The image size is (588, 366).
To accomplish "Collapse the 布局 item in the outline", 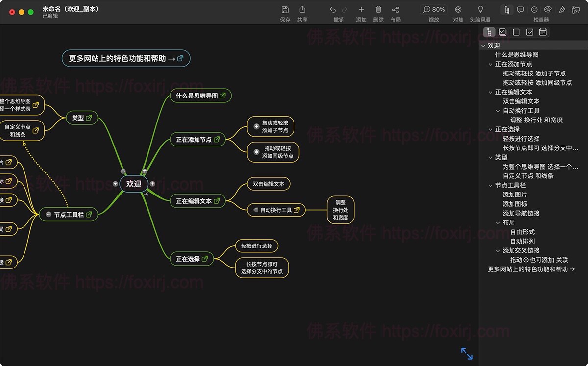I will (498, 222).
